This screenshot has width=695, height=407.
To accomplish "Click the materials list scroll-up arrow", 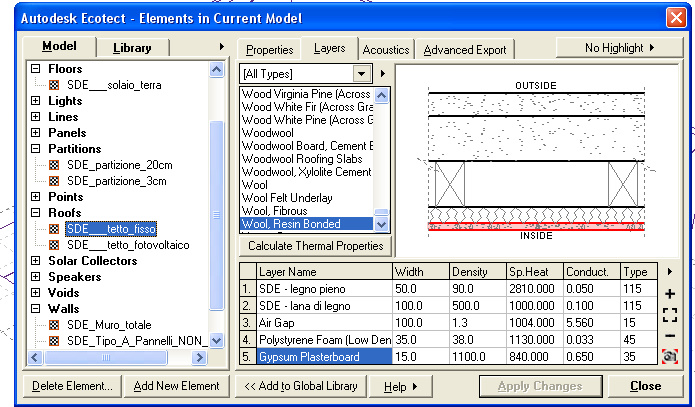I will coord(382,95).
